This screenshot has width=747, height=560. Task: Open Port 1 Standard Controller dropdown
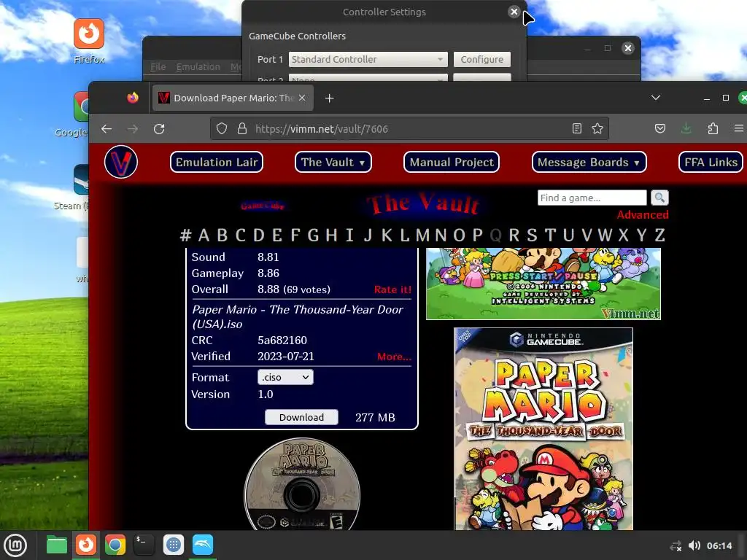pos(368,60)
